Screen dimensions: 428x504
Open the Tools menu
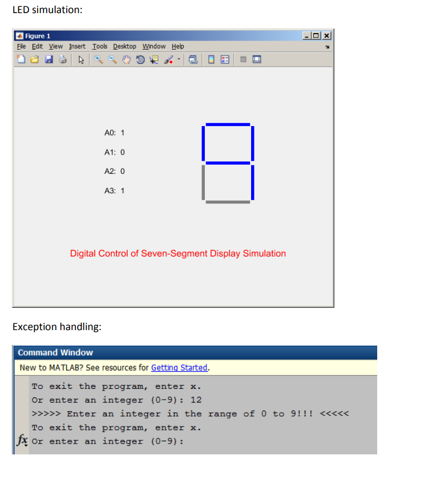[x=100, y=46]
